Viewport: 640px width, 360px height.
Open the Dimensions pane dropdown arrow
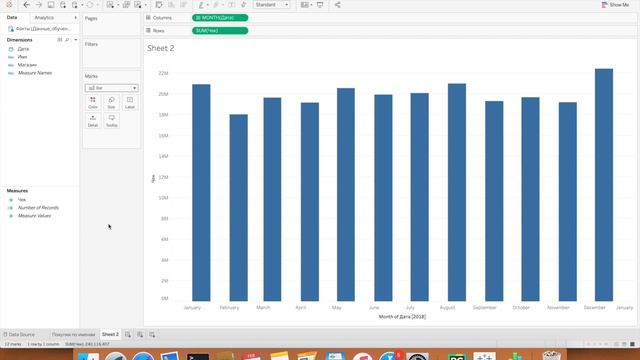[76, 40]
